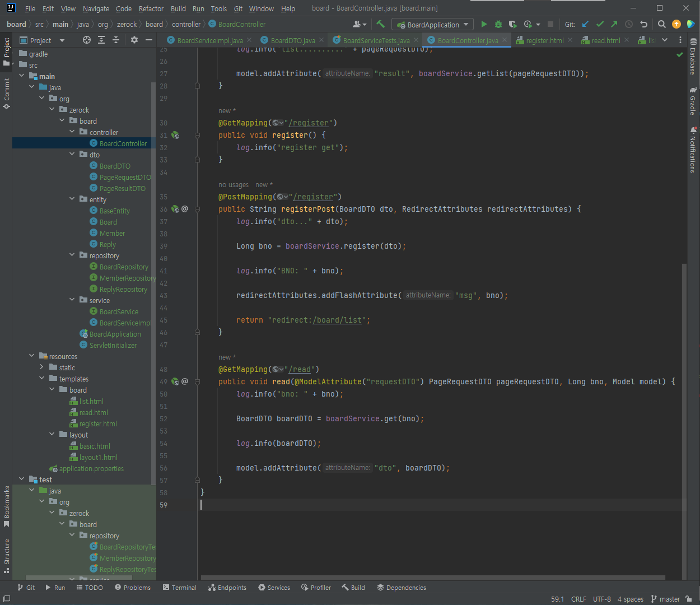Expand the static resources folder
This screenshot has height=605, width=700.
[42, 367]
